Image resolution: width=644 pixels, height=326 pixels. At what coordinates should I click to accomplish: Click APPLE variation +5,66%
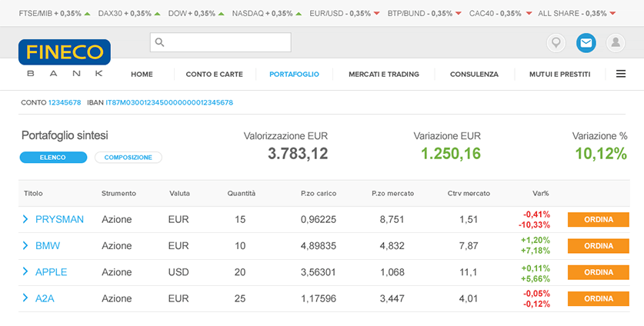536,279
